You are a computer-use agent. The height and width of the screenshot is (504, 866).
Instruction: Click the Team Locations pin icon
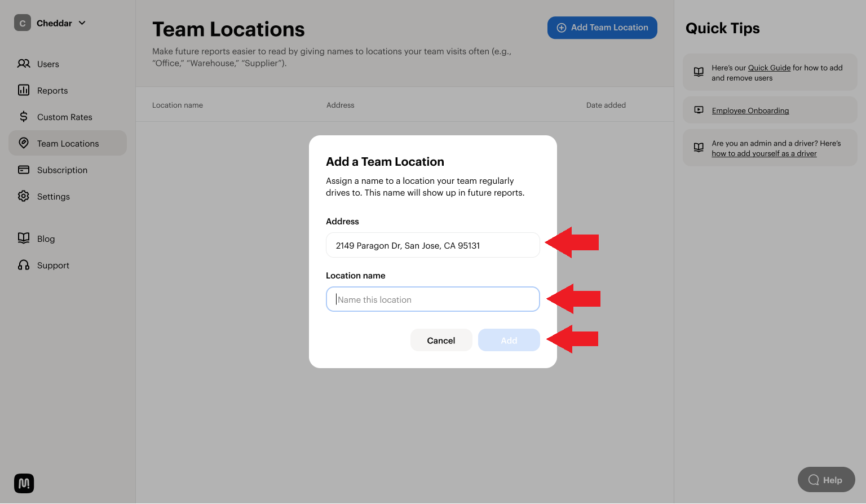coord(24,143)
